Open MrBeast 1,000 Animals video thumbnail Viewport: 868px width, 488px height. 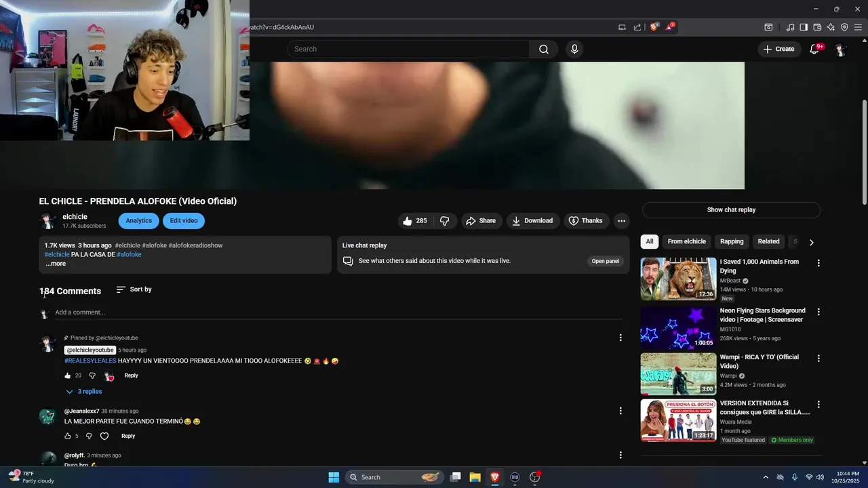[x=678, y=279]
